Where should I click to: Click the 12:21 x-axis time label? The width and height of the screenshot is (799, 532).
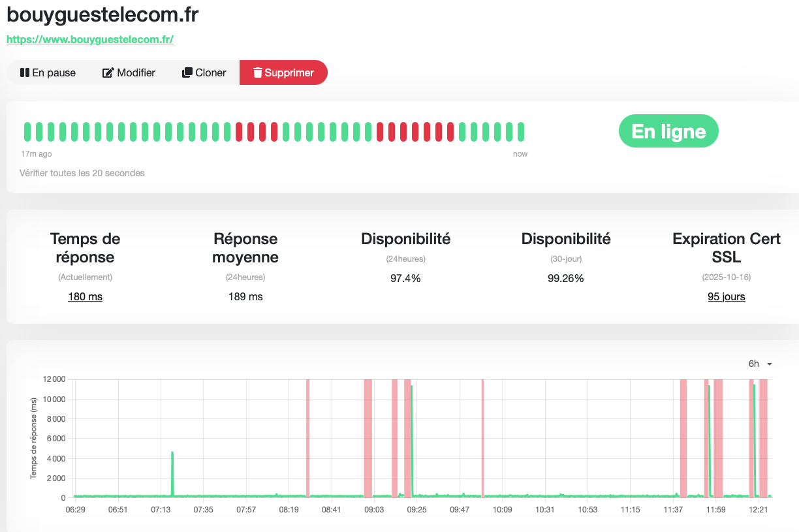pyautogui.click(x=758, y=509)
